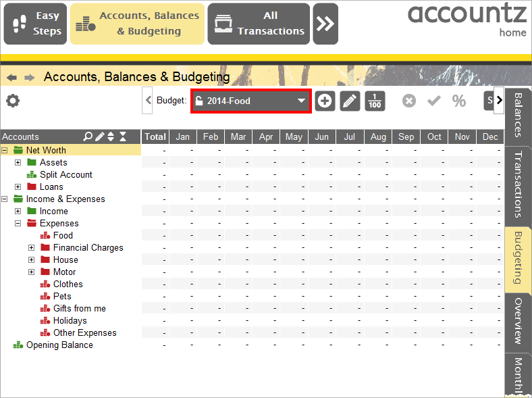Expand the Assets folder
The image size is (532, 398).
click(x=18, y=162)
